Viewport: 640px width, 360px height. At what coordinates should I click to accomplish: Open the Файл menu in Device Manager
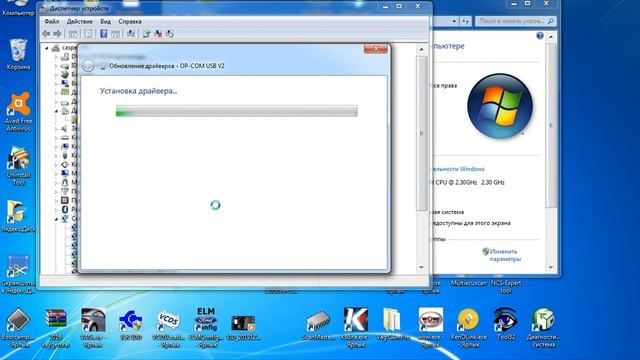pos(51,21)
